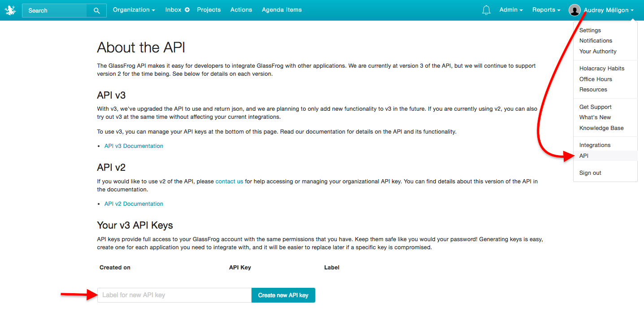Toggle the Audrey Méligon user menu
The height and width of the screenshot is (325, 644).
[x=609, y=10]
